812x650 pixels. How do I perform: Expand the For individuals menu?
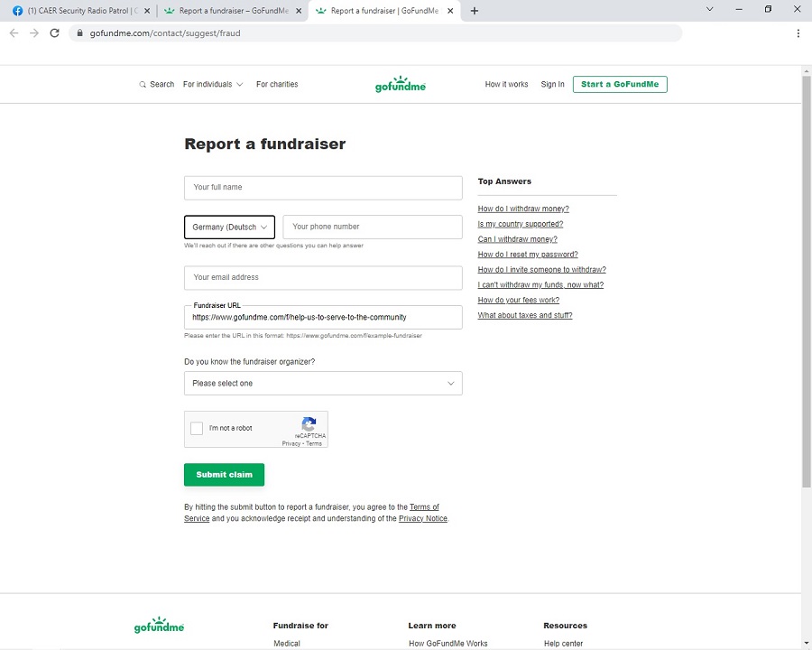click(213, 85)
